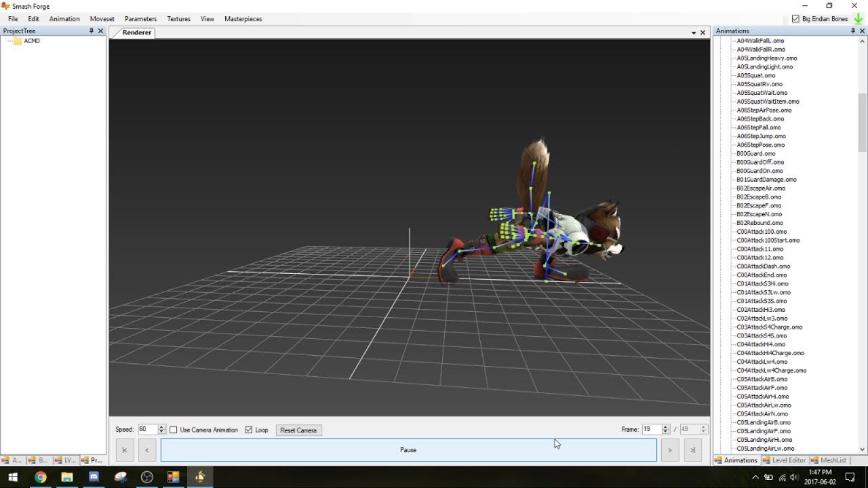The width and height of the screenshot is (868, 488).
Task: Open the Textures menu
Action: pyautogui.click(x=178, y=19)
